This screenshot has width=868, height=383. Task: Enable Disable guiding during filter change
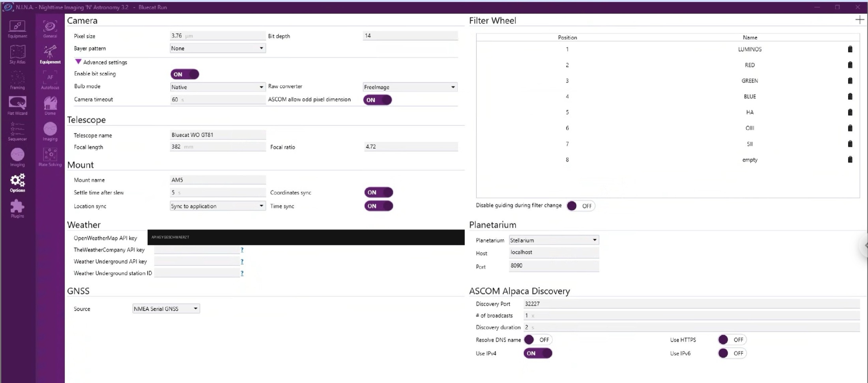pos(581,206)
